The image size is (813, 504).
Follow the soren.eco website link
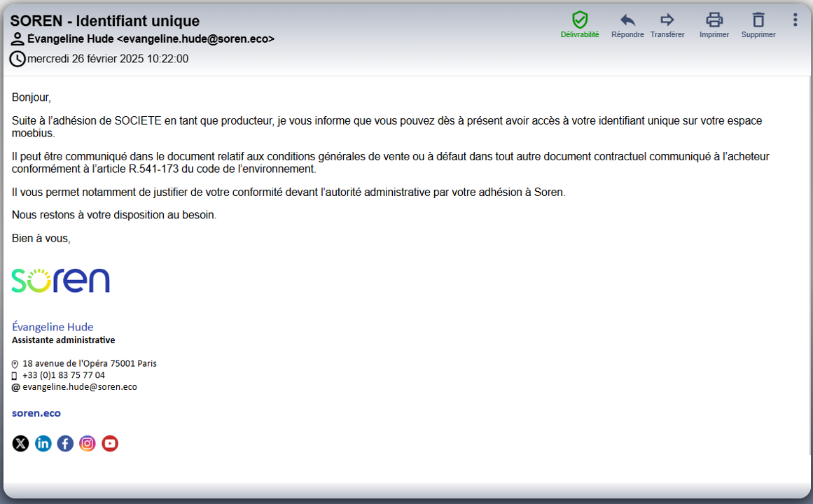pos(36,413)
